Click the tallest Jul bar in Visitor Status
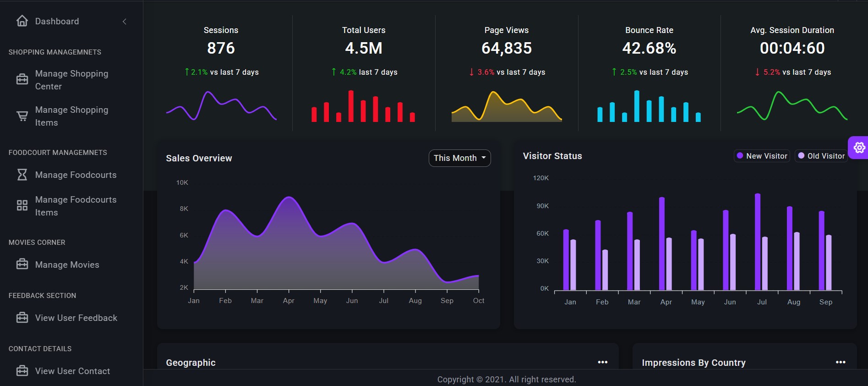 pyautogui.click(x=758, y=242)
